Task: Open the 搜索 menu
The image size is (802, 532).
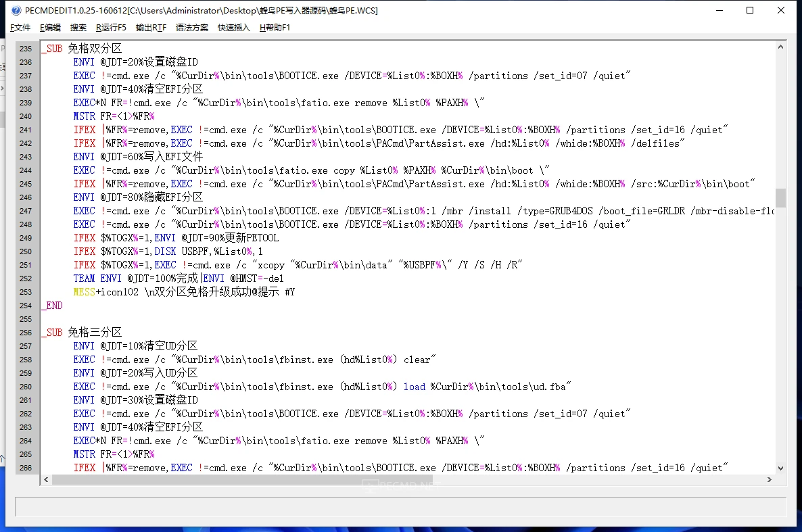Action: point(78,28)
